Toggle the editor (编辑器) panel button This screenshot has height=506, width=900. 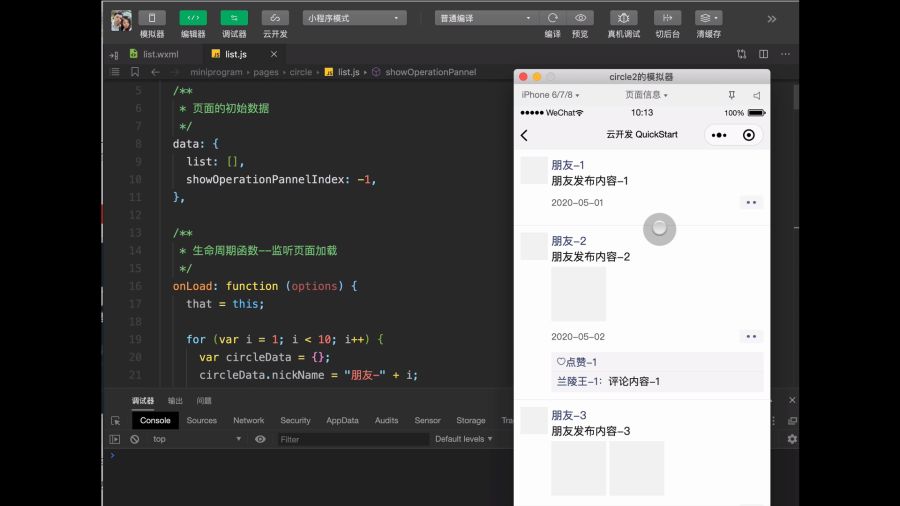[x=193, y=18]
